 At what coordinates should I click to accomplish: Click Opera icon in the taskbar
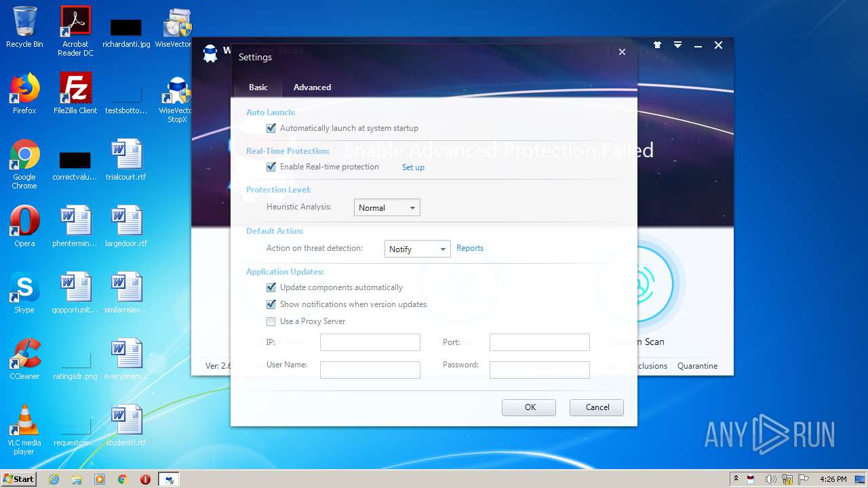(145, 479)
